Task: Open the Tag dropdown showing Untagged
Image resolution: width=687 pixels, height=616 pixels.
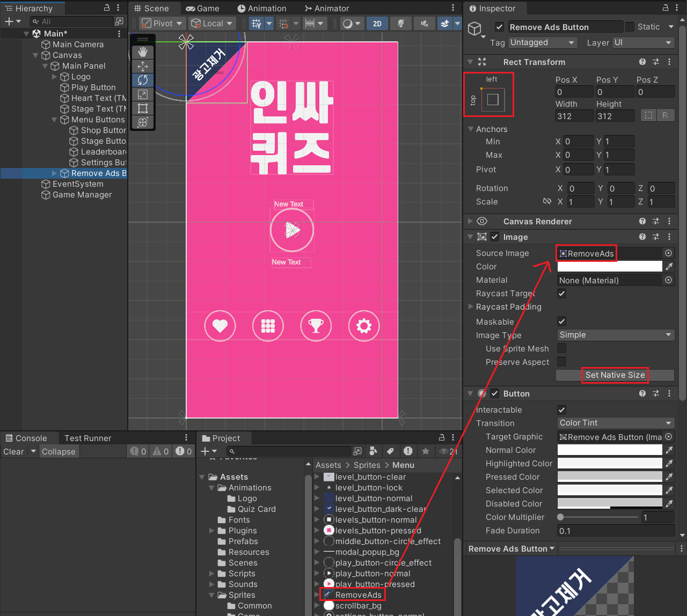Action: 543,42
